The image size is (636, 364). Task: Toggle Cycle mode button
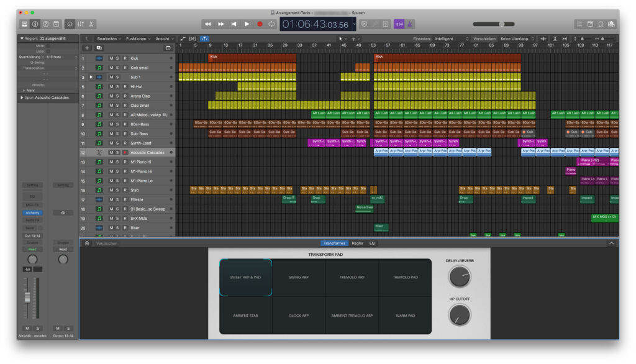(271, 24)
